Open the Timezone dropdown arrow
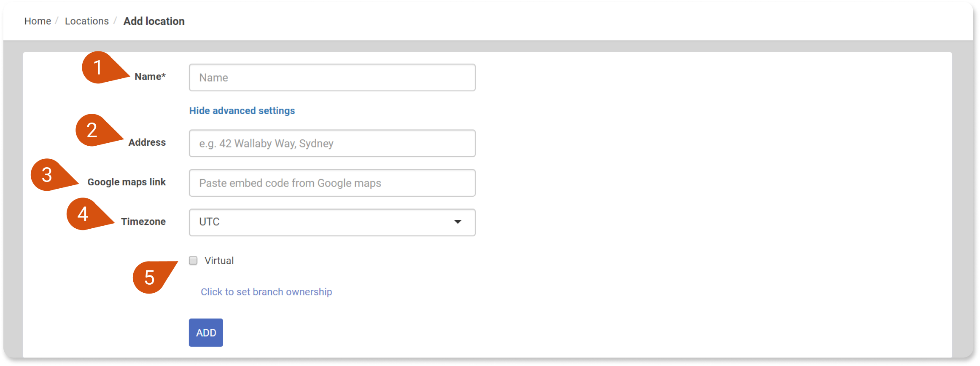The width and height of the screenshot is (980, 366). tap(458, 222)
